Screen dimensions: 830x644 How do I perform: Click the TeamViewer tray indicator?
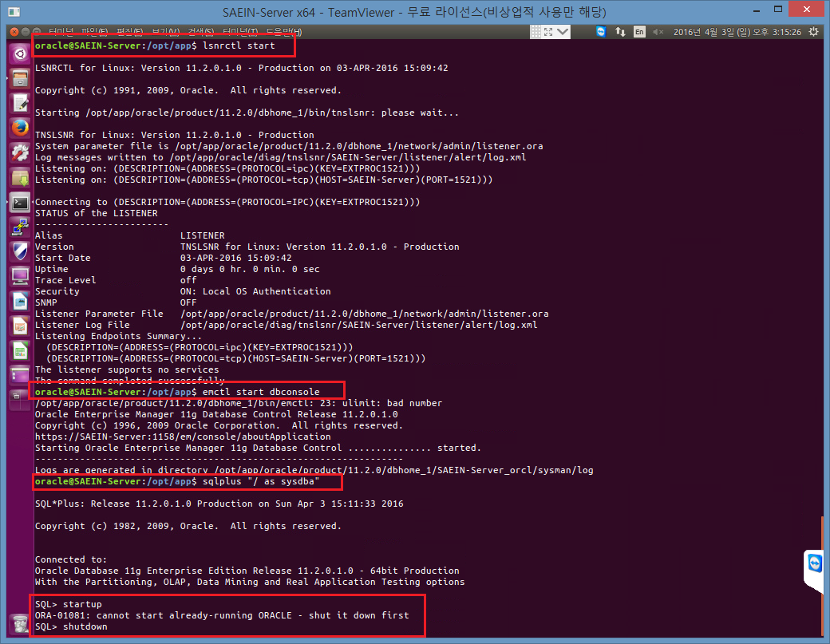(x=601, y=32)
